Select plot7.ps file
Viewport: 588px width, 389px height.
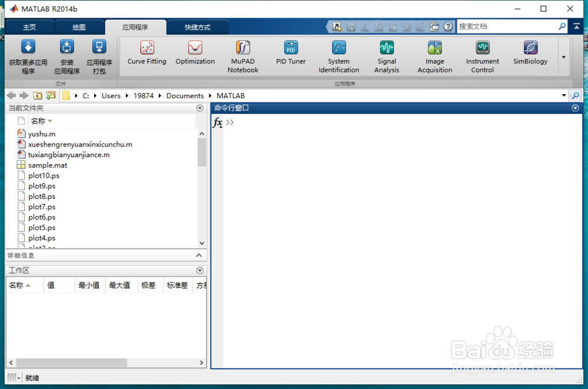tap(42, 207)
